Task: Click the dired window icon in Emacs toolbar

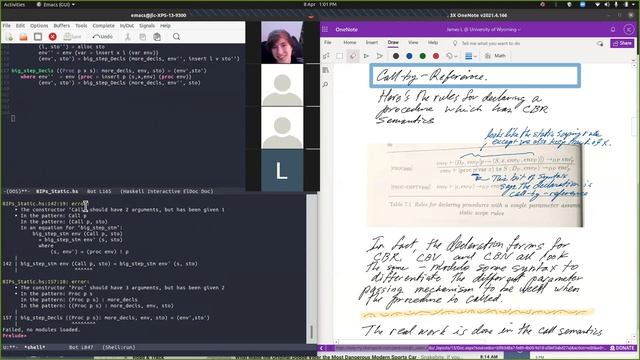Action: [38, 37]
